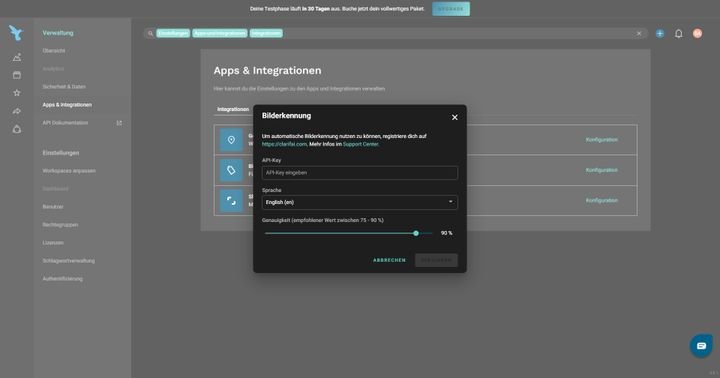Click the UPGRADE button in the top banner

click(451, 9)
